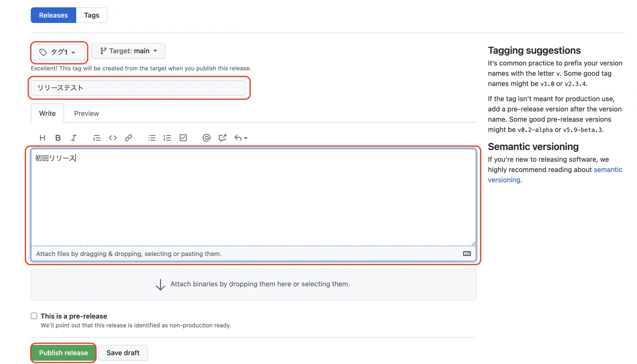Switch to the Tags tab
Screen dimensions: 637x364
pos(91,15)
